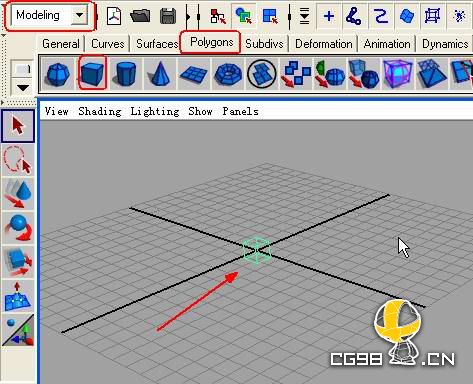Select the Lasso Tool in toolbox
The height and width of the screenshot is (384, 473).
tap(18, 160)
